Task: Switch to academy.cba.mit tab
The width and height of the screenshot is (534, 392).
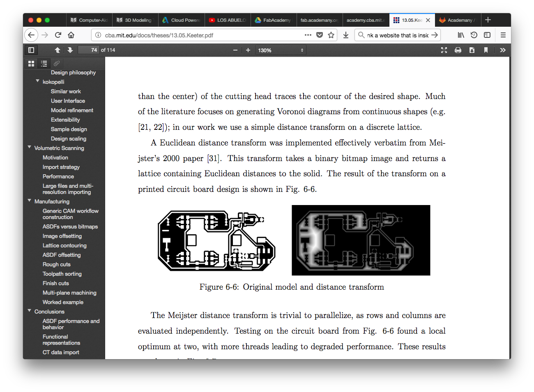Action: [x=365, y=20]
